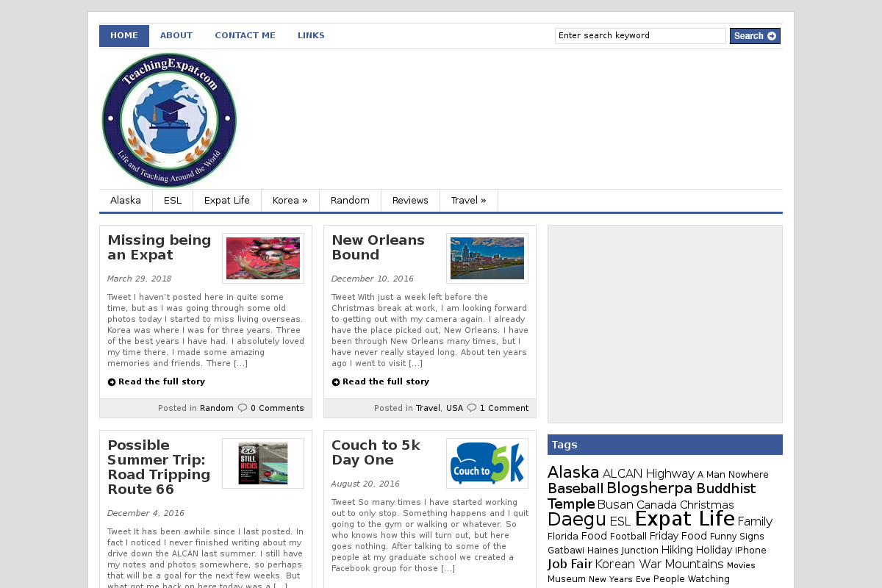This screenshot has width=882, height=588.
Task: Open New Orleans Bound skyline thumbnail
Action: tap(487, 258)
